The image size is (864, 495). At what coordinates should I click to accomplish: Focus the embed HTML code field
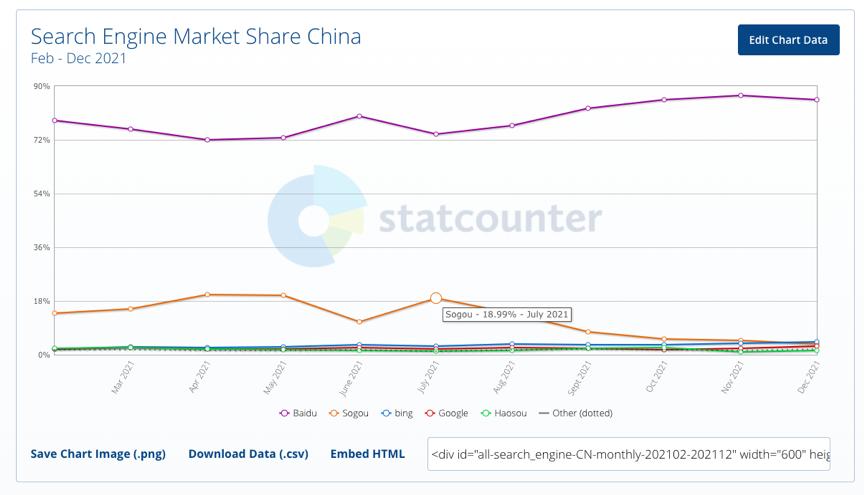(628, 453)
